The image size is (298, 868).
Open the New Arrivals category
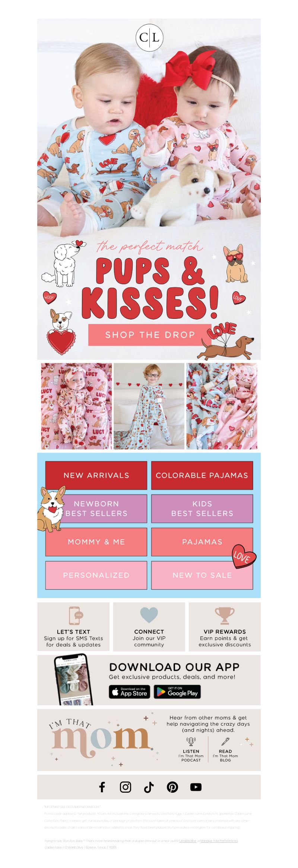click(x=96, y=475)
